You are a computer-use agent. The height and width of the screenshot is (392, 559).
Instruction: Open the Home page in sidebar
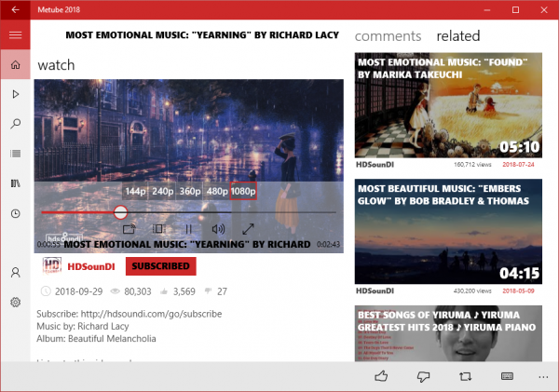point(15,65)
